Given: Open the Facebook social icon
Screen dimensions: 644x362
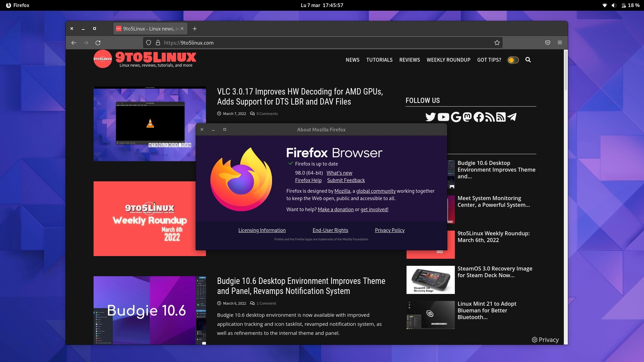Looking at the screenshot, I should [x=479, y=117].
